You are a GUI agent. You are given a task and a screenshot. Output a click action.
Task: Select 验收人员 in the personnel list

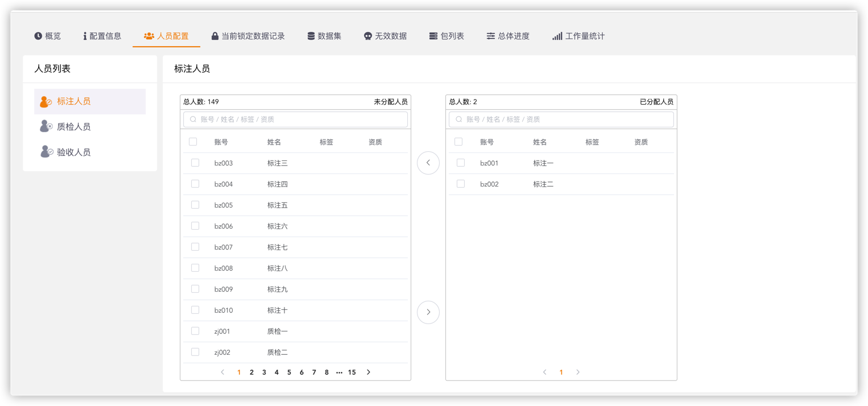tap(90, 152)
